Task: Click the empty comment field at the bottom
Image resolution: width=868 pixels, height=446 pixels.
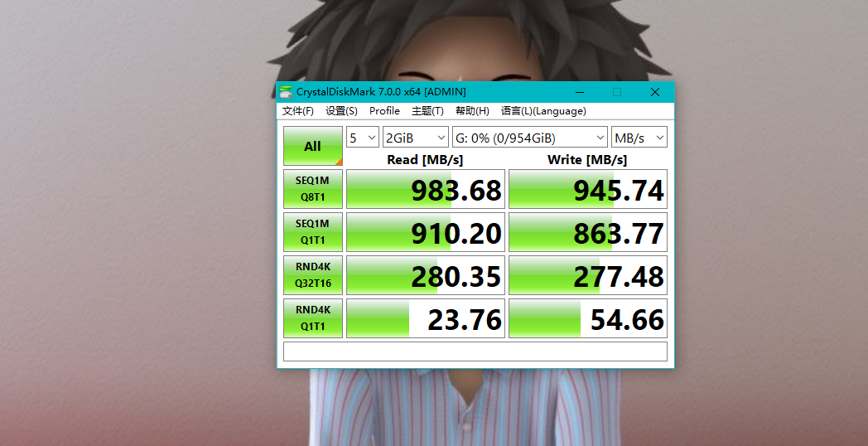Action: pos(475,351)
